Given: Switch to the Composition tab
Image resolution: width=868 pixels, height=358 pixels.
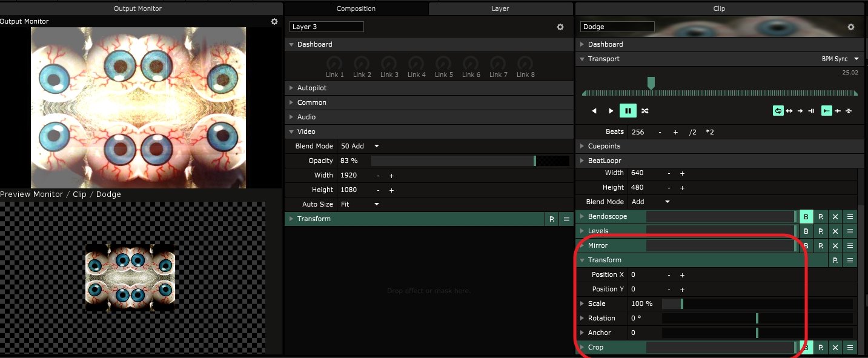Looking at the screenshot, I should [x=356, y=8].
